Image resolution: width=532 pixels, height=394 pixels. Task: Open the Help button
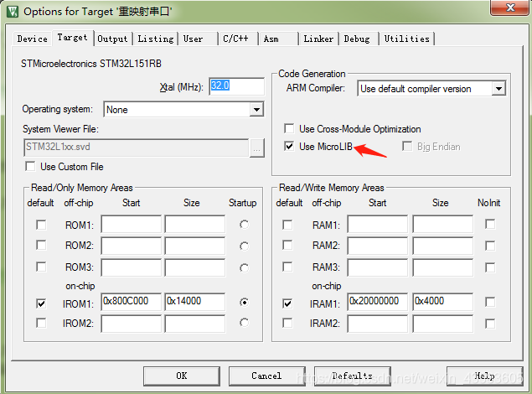(484, 376)
